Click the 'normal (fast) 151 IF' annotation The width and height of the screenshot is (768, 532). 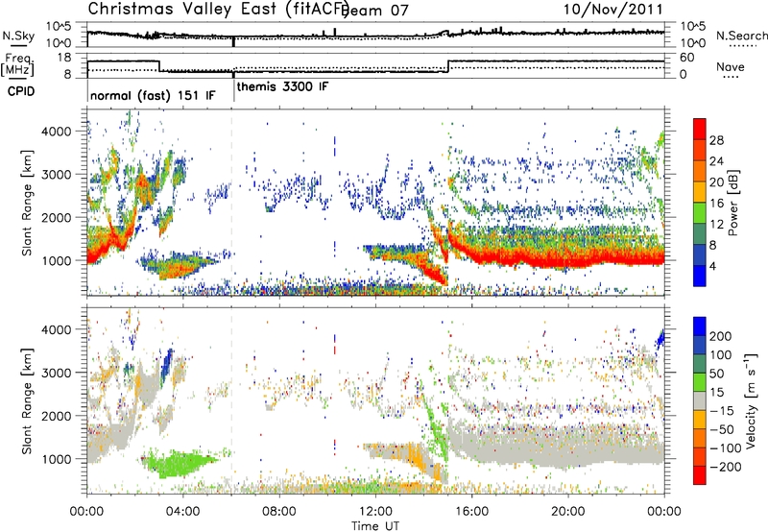[x=153, y=95]
